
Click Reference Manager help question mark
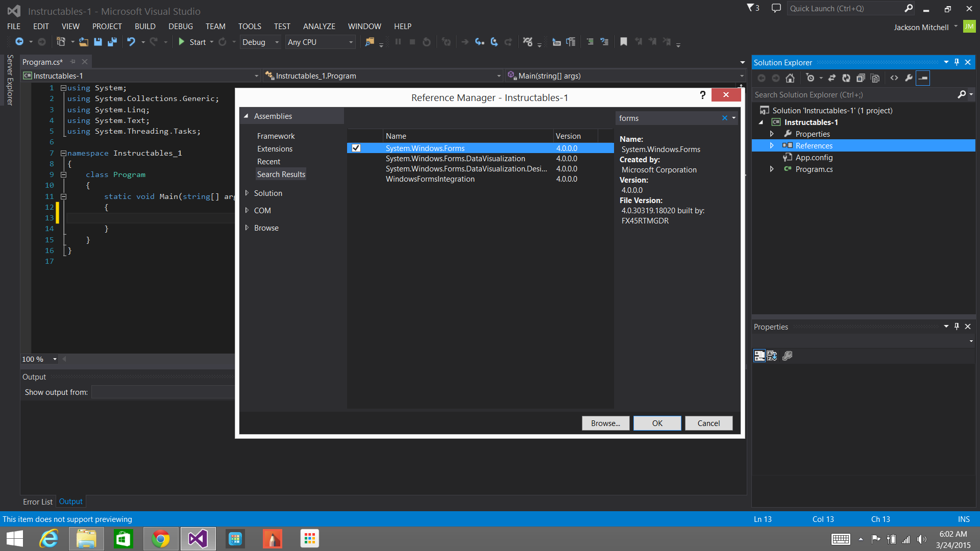coord(703,95)
